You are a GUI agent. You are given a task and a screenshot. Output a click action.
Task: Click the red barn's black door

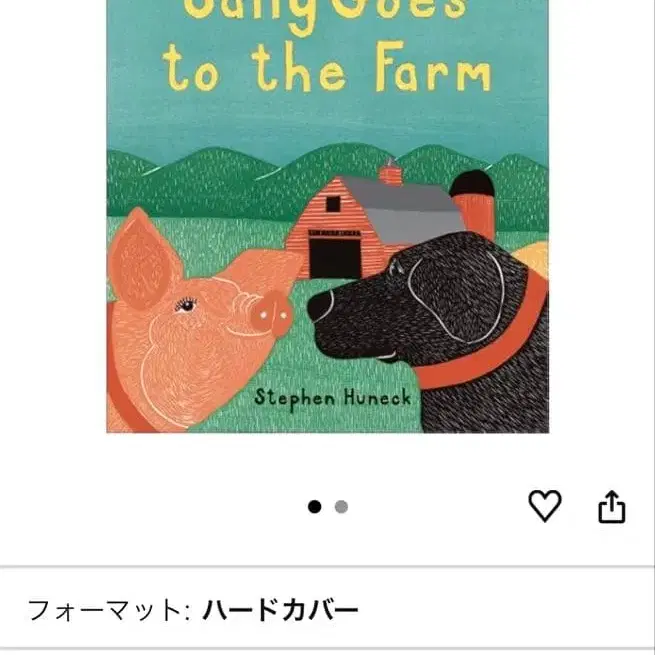click(x=335, y=258)
